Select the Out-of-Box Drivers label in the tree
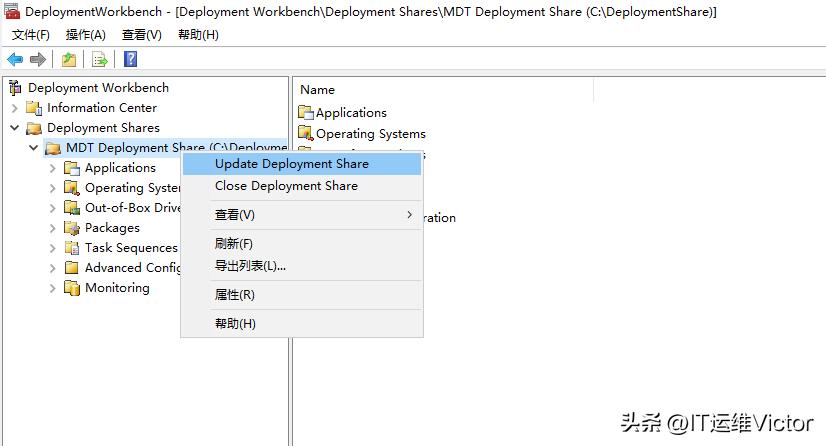 click(x=133, y=208)
